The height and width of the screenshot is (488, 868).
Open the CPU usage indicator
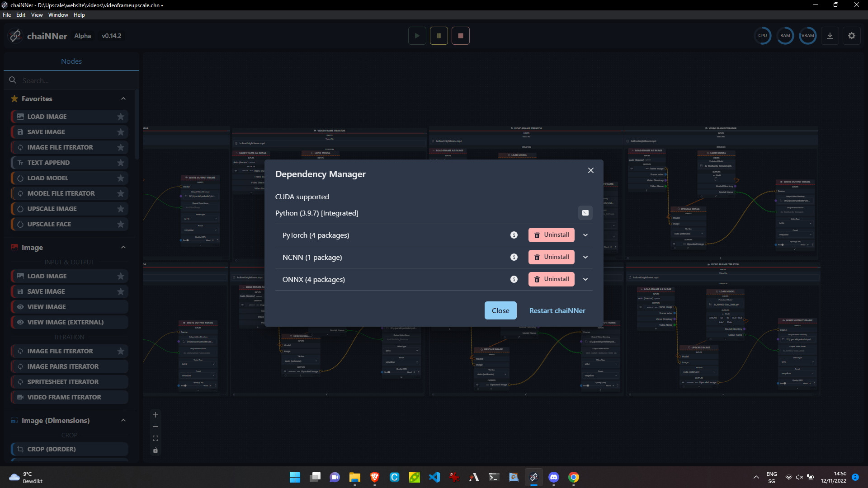pos(763,36)
